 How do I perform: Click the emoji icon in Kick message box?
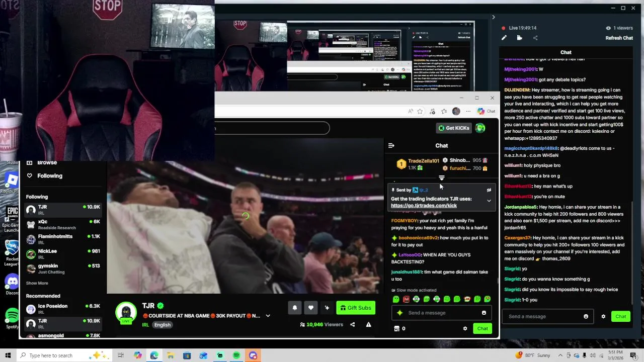(x=484, y=313)
